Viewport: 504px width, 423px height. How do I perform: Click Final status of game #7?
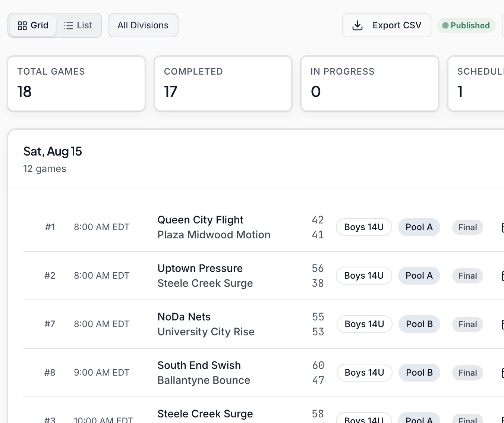467,324
